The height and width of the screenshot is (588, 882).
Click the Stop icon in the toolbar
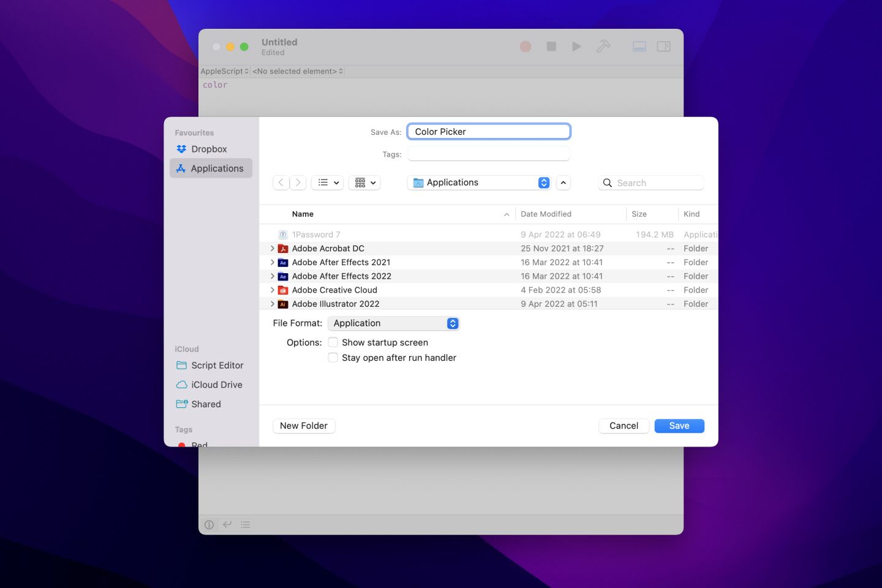point(551,46)
